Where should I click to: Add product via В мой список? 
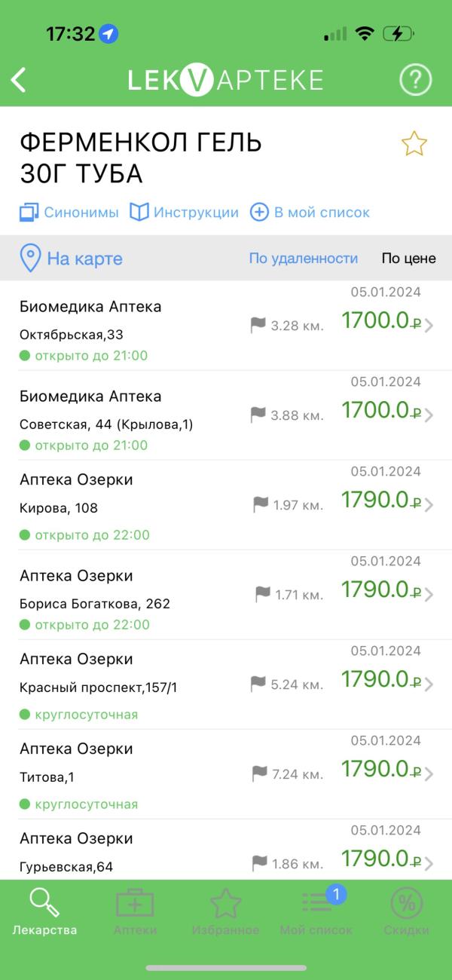click(310, 213)
